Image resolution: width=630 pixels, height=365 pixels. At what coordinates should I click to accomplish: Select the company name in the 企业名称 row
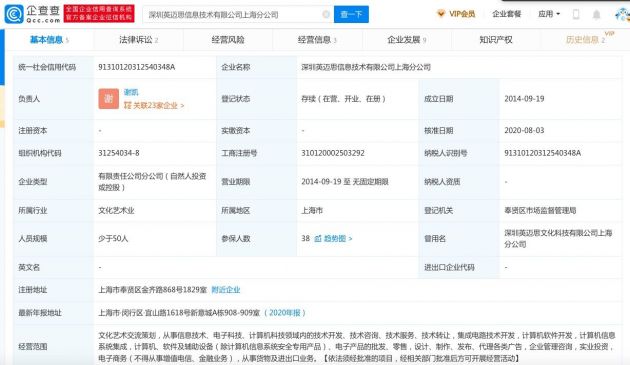366,67
